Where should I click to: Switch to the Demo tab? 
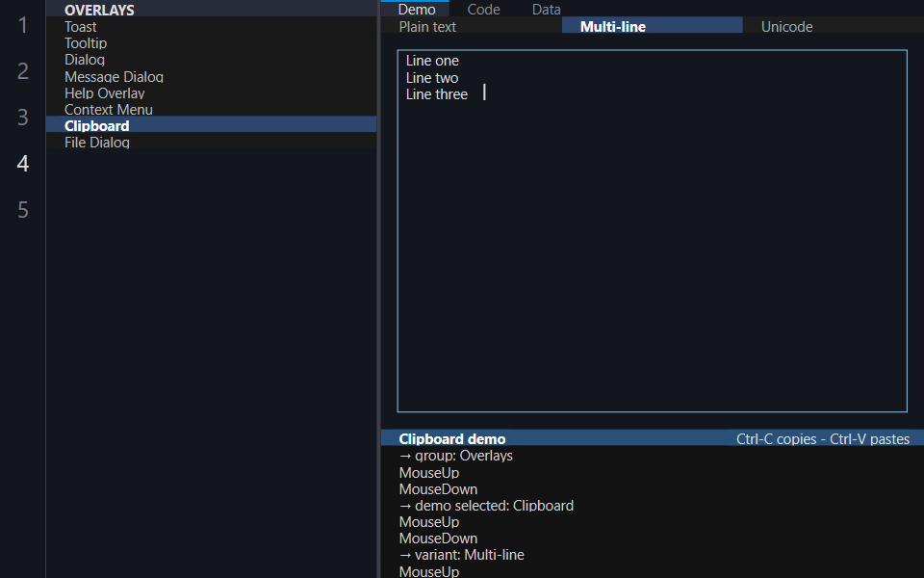417,9
